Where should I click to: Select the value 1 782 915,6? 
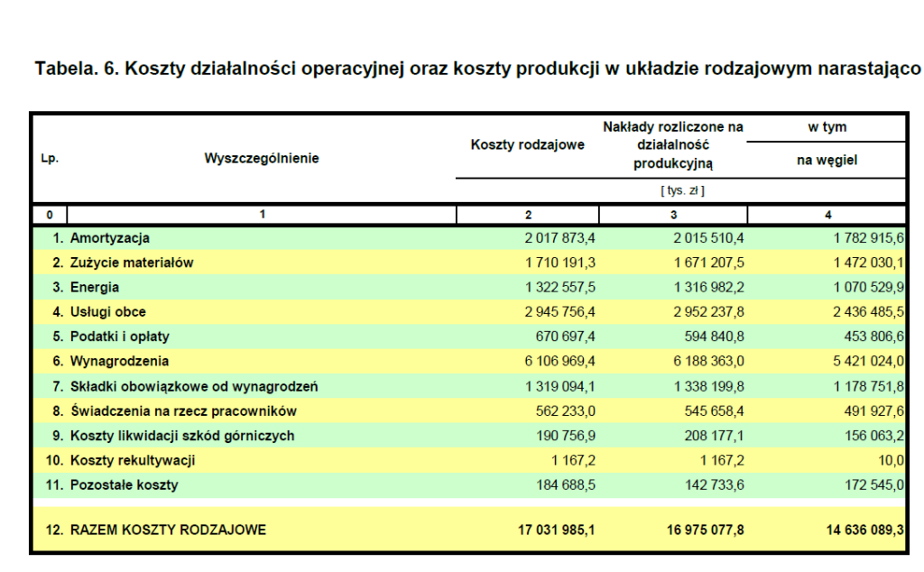click(x=869, y=238)
